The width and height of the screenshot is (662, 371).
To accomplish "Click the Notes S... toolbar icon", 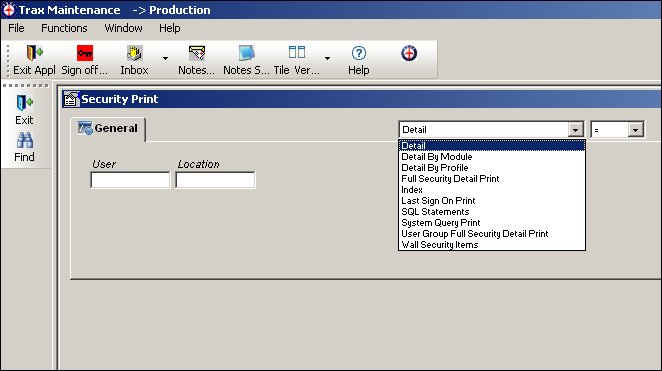I will pyautogui.click(x=247, y=53).
